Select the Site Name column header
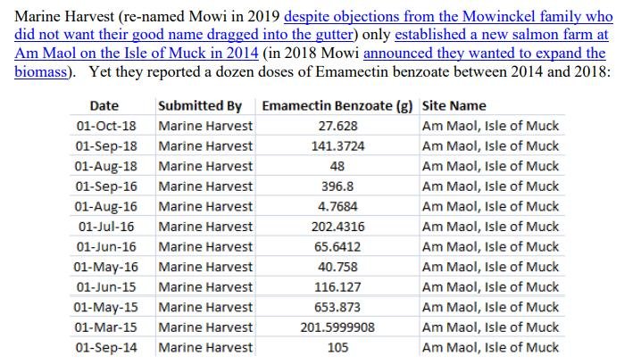The image size is (641, 364). [454, 105]
